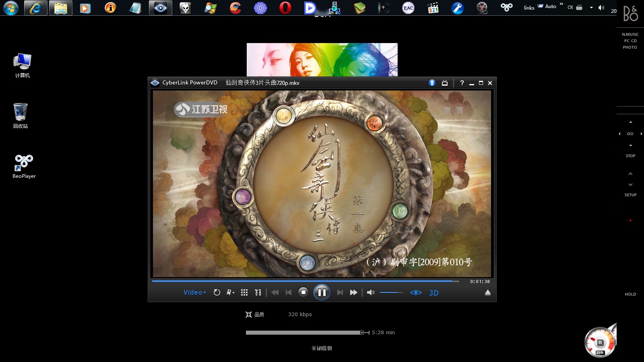Click the PowerDVD upgrade arrow icon
This screenshot has width=644, height=362.
click(432, 82)
